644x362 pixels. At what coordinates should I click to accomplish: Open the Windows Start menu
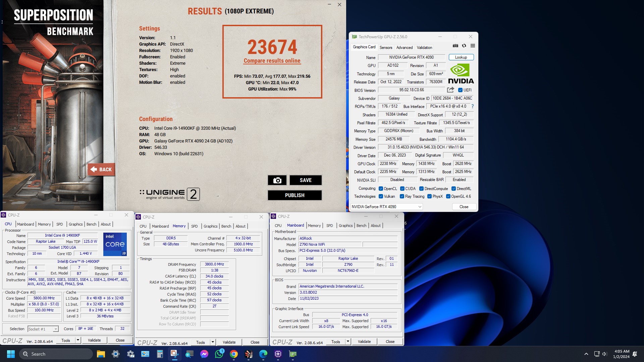click(11, 354)
